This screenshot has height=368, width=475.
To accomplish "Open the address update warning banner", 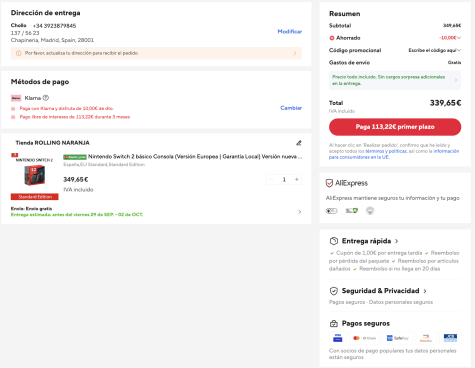I will coord(156,53).
